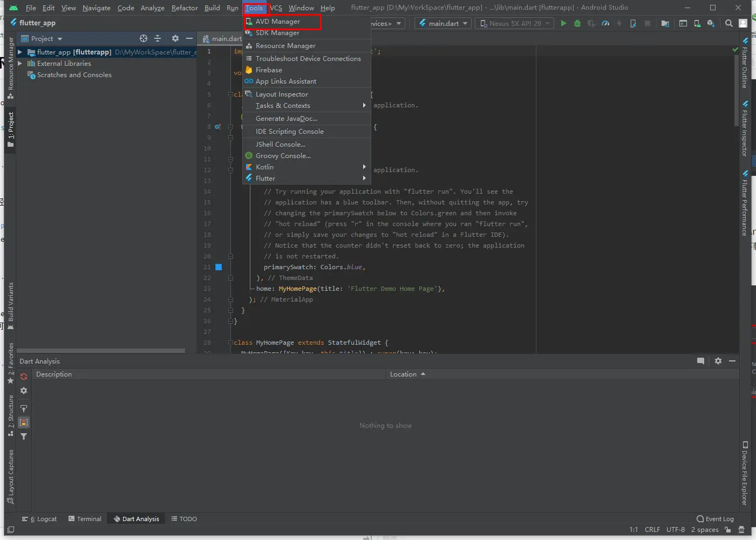Open Project Structure toolbar icon
756x540 pixels.
[x=665, y=23]
